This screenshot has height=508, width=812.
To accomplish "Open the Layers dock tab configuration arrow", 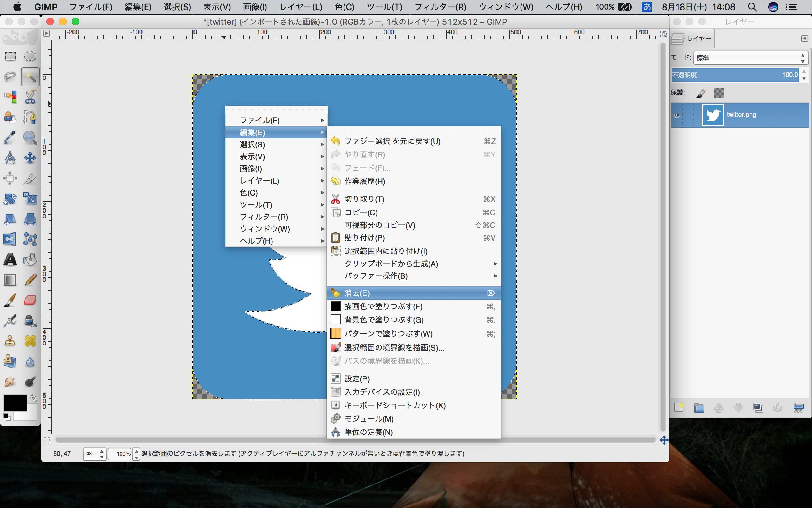I will pos(804,39).
